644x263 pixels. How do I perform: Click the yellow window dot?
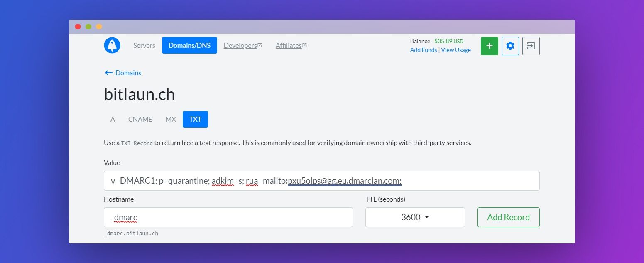point(99,27)
